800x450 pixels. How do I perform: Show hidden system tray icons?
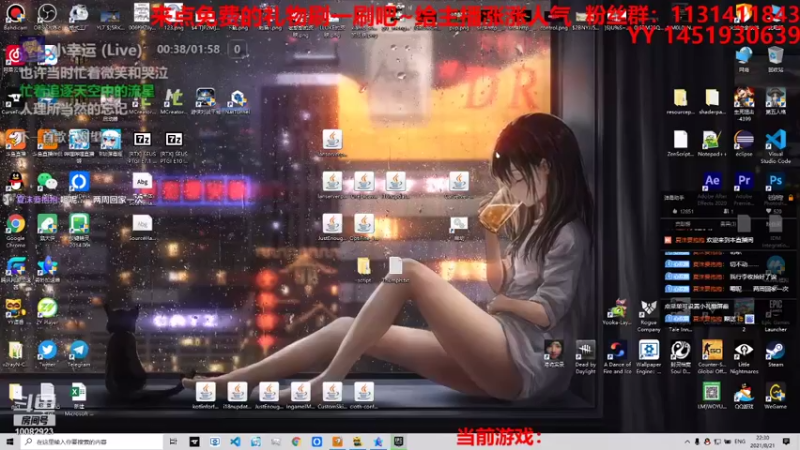pyautogui.click(x=687, y=441)
